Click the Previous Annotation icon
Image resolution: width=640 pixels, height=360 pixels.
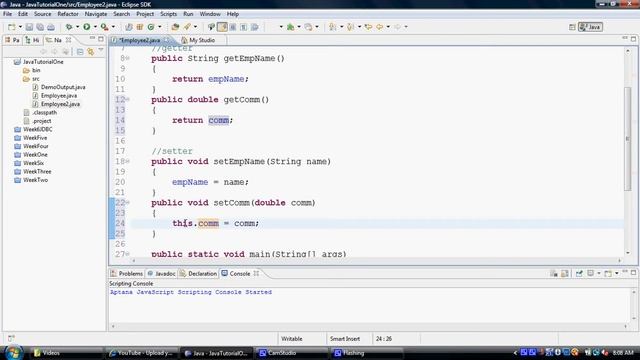point(350,27)
